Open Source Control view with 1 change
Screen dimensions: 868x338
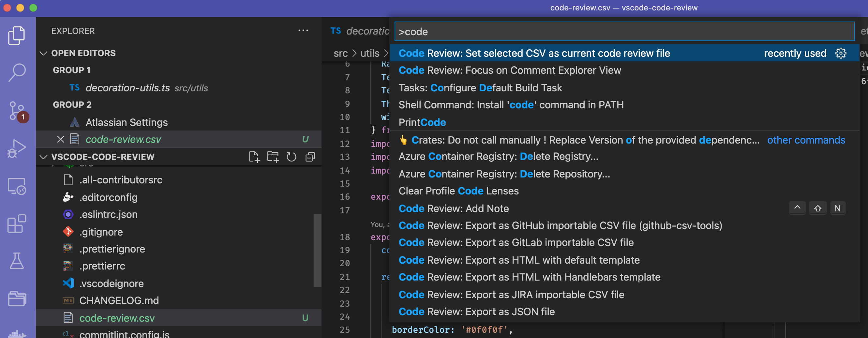point(17,111)
